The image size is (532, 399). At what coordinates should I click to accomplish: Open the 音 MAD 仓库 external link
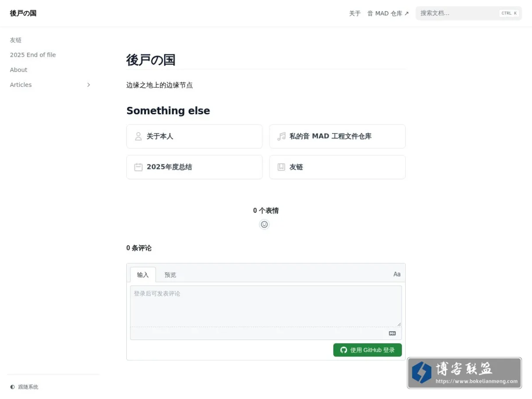click(388, 13)
